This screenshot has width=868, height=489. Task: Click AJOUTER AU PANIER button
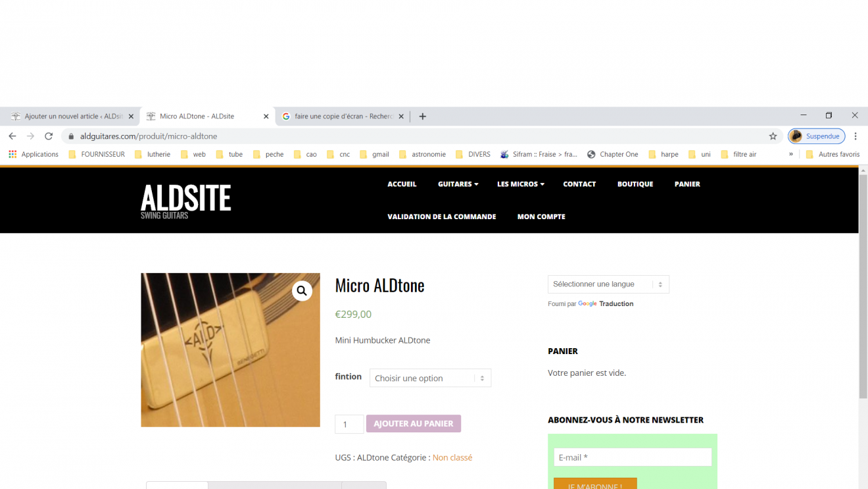(x=414, y=424)
